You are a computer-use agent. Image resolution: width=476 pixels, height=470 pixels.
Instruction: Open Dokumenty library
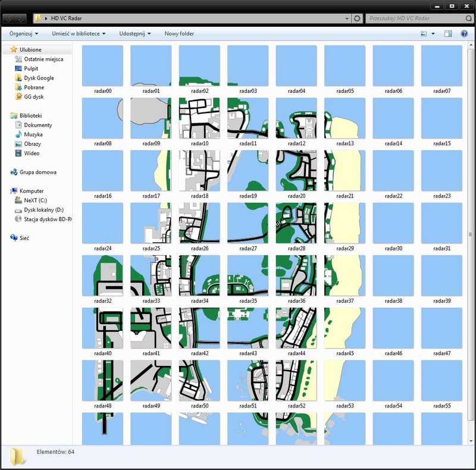[x=38, y=125]
